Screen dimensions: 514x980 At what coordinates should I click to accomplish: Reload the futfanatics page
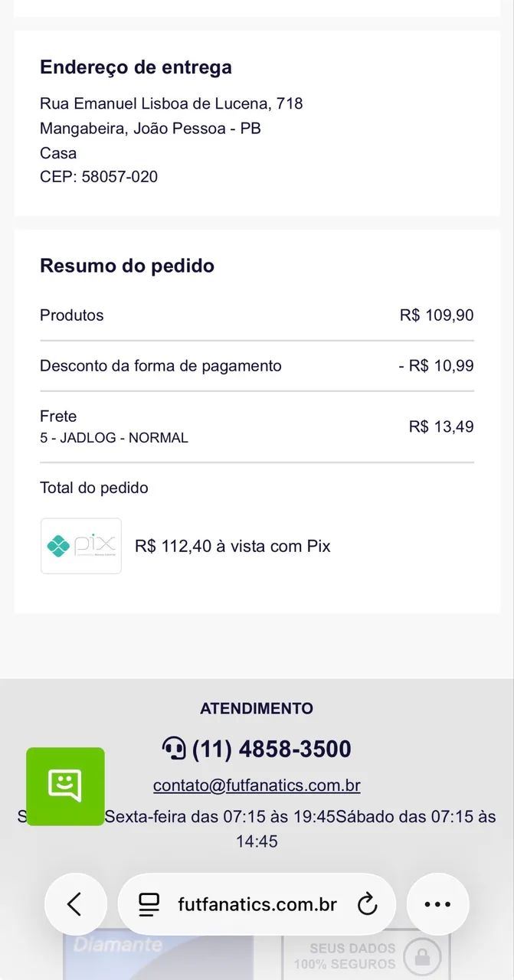tap(368, 904)
